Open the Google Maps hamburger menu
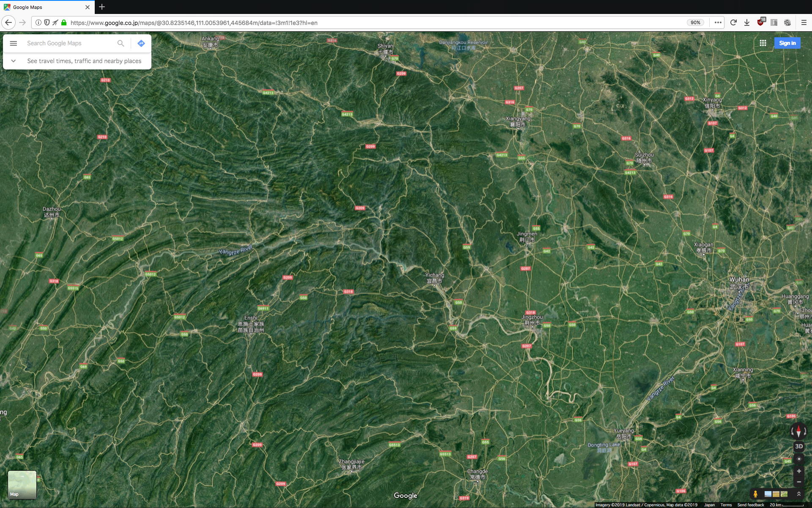 (x=13, y=43)
